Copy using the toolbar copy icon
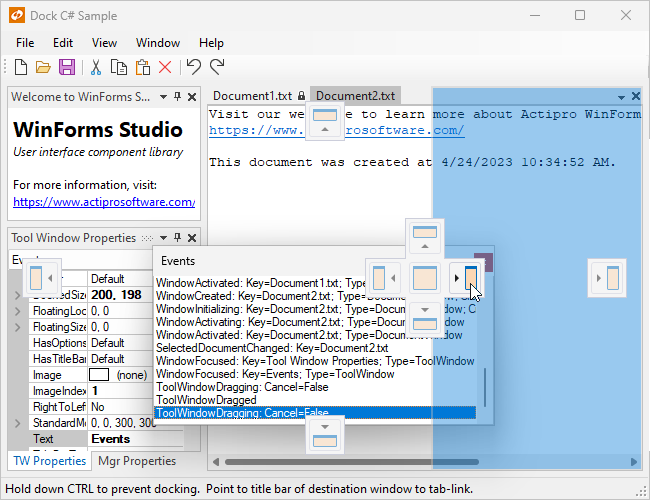This screenshot has width=650, height=500. (x=119, y=67)
